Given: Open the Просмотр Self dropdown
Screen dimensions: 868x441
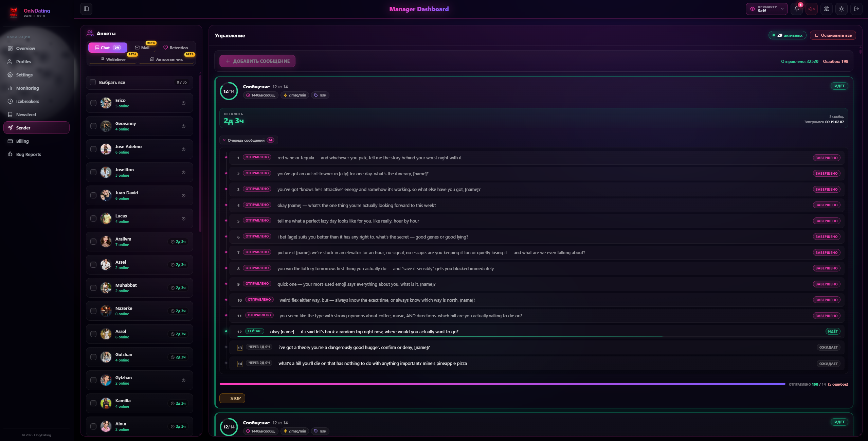Looking at the screenshot, I should coord(766,9).
